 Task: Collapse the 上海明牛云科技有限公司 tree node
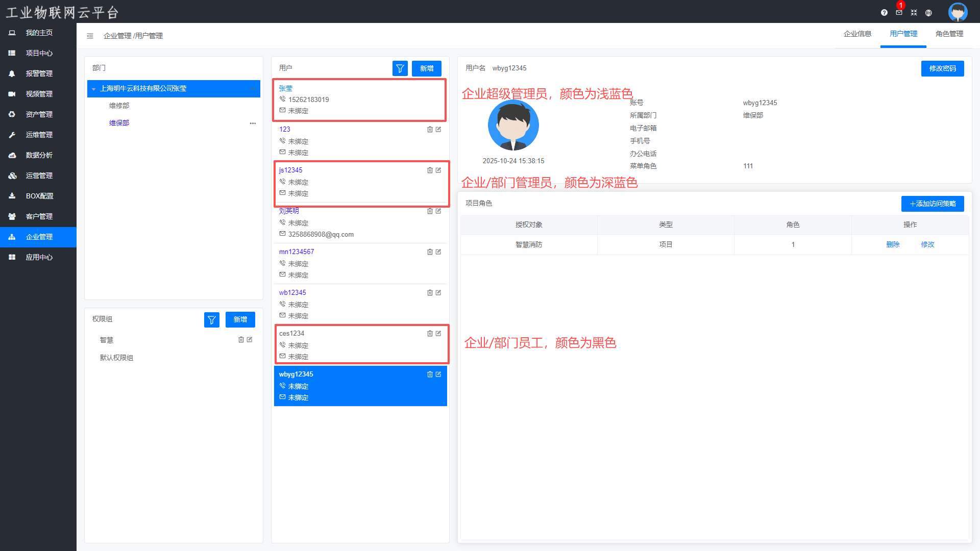tap(94, 89)
